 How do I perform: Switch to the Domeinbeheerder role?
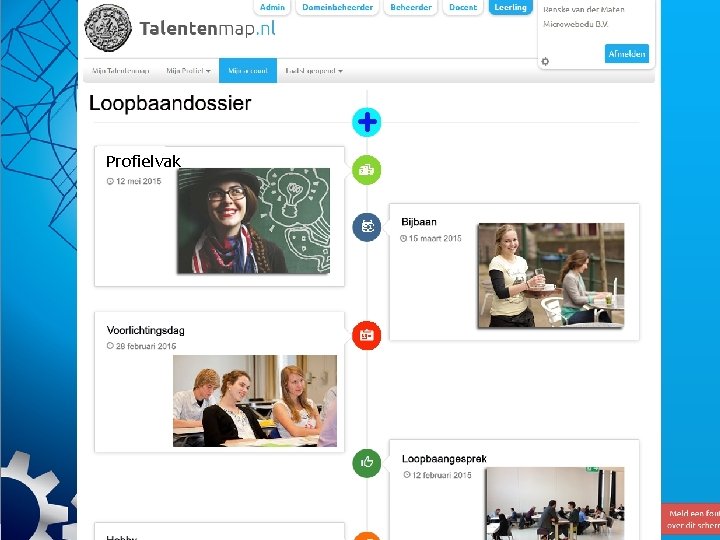click(338, 7)
